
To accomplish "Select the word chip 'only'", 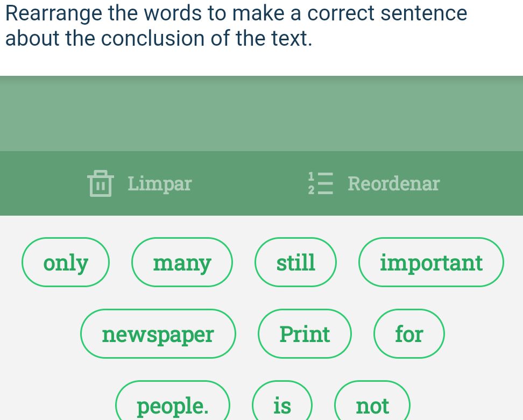I will click(x=66, y=262).
